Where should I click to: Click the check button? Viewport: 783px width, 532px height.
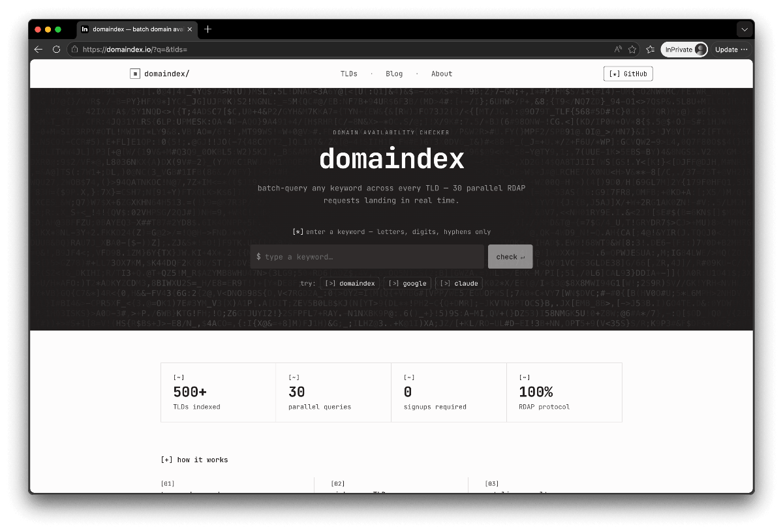510,257
